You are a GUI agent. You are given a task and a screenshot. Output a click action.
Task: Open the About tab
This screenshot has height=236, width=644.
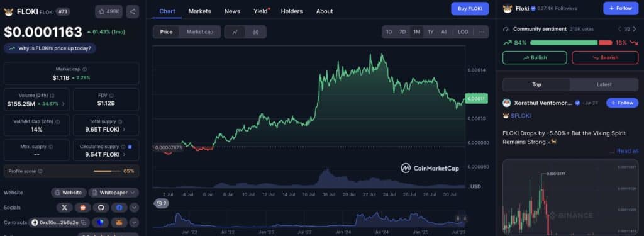click(325, 11)
